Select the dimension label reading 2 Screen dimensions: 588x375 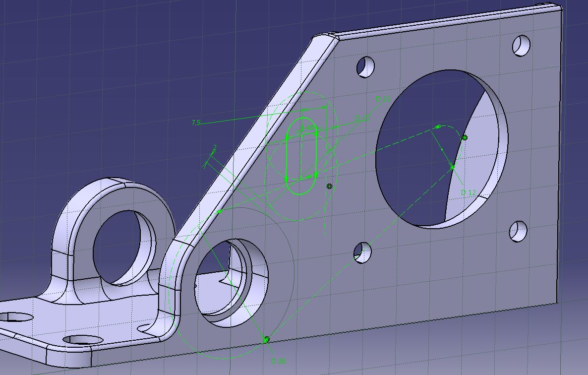215,147
